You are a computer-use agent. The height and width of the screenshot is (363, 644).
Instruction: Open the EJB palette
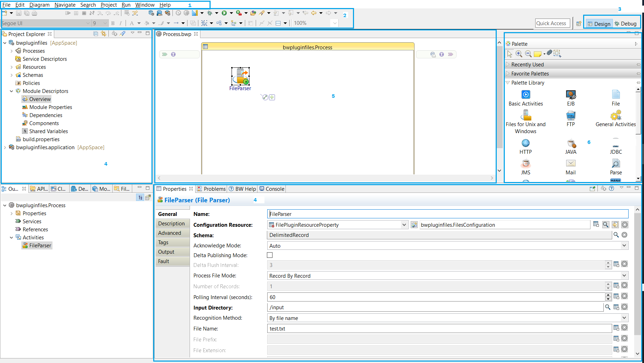(x=571, y=98)
